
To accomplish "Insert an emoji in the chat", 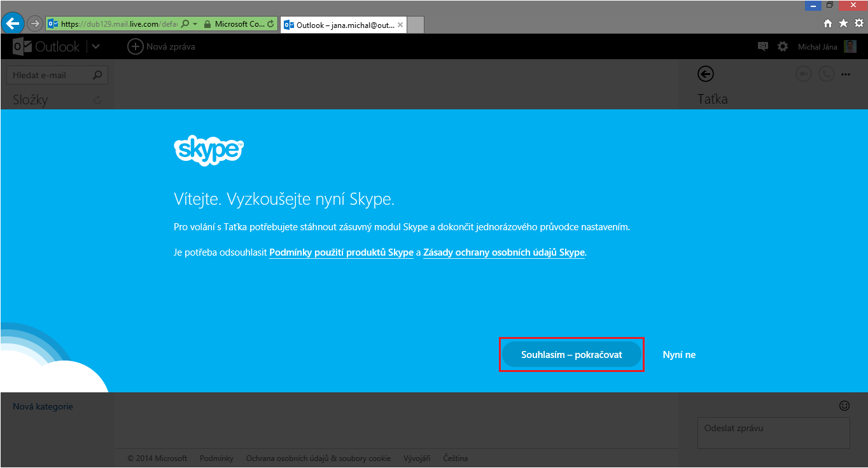I will coord(844,405).
